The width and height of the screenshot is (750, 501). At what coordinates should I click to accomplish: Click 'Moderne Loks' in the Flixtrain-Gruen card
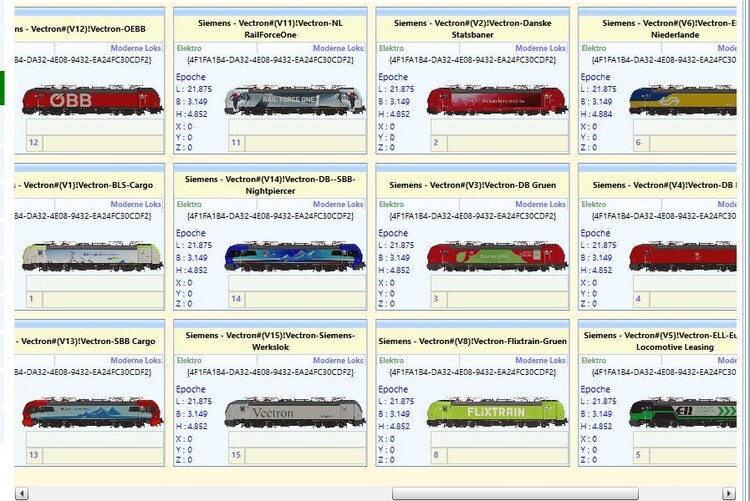(x=540, y=360)
